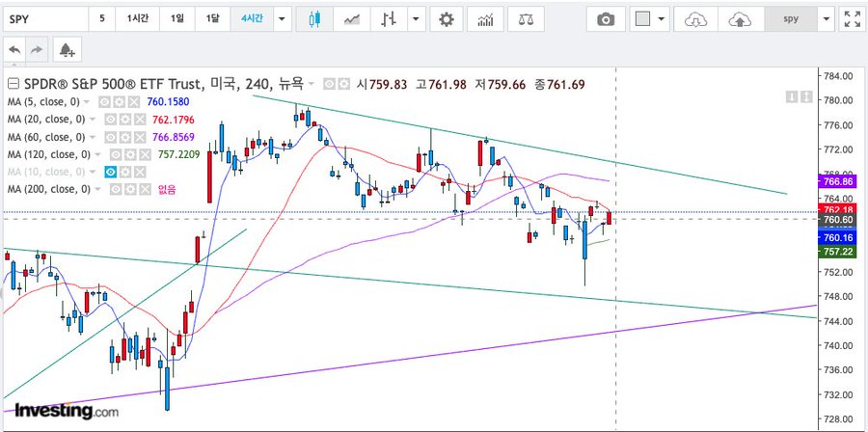Collapse the legend with the minus box
Viewport: 868px width, 432px height.
[x=14, y=84]
